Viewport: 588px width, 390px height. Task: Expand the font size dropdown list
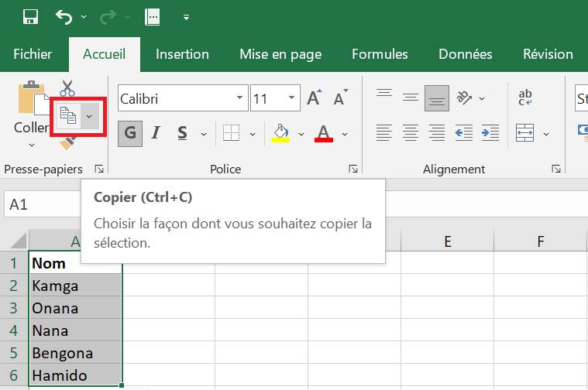point(292,97)
